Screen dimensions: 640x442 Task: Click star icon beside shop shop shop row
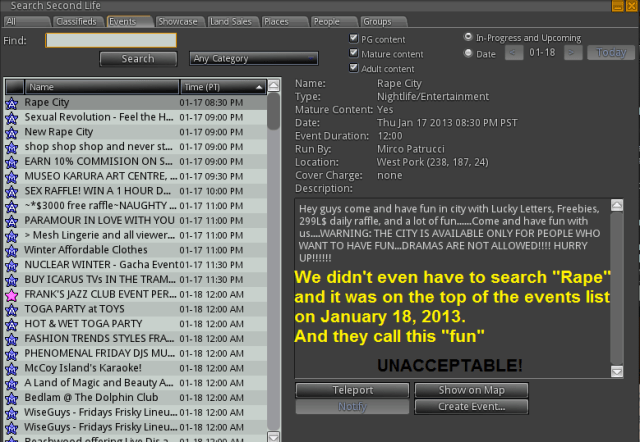(x=11, y=147)
